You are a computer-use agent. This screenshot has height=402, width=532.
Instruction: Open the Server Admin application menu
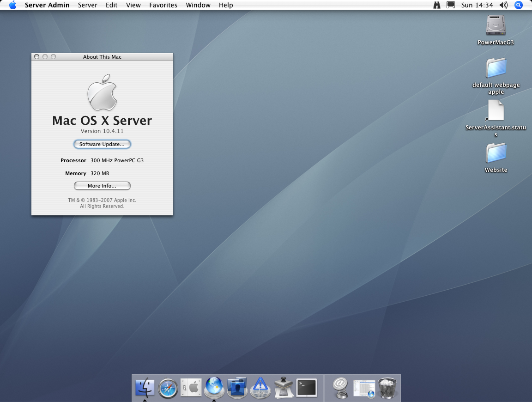pos(47,5)
